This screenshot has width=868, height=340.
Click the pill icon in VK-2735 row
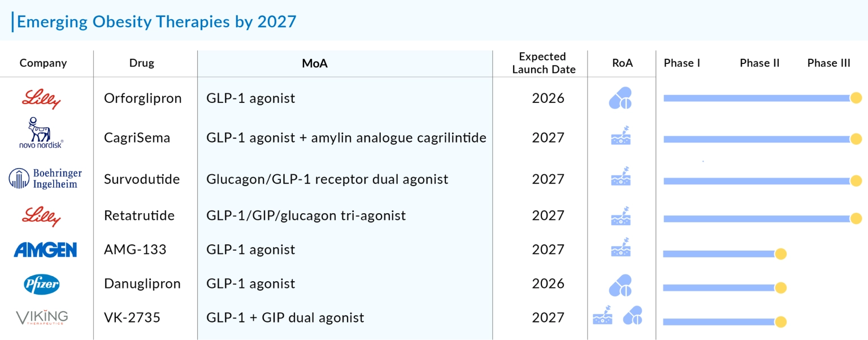click(632, 316)
